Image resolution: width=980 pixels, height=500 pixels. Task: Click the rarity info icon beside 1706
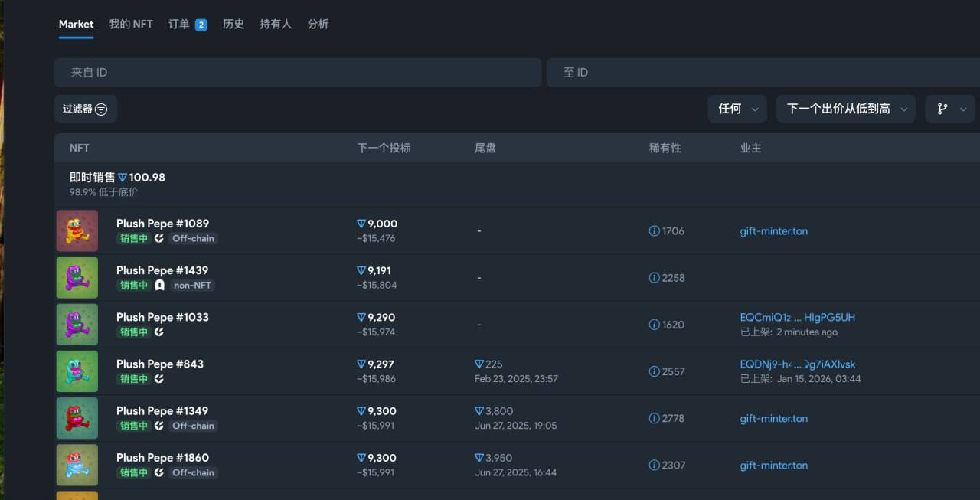click(654, 231)
